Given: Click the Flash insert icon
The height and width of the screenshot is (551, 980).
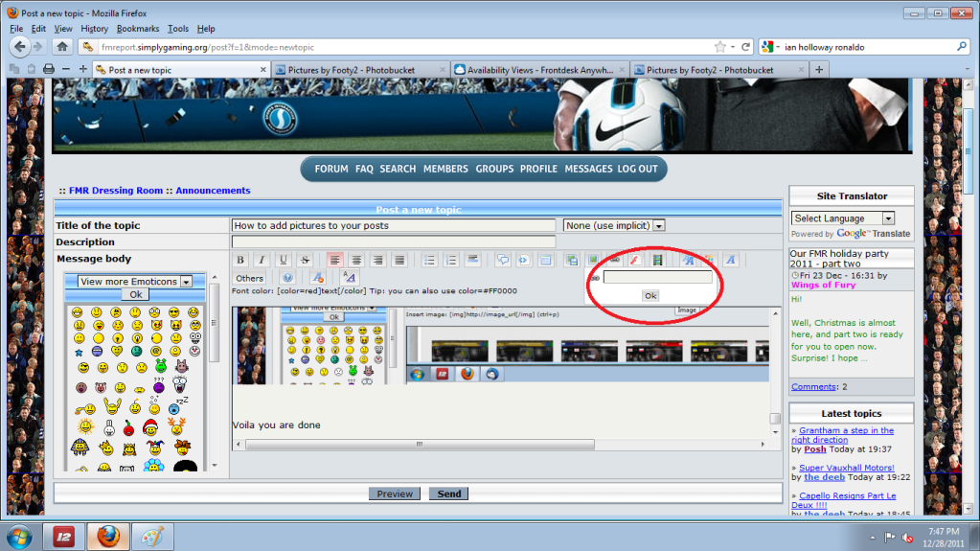Looking at the screenshot, I should pyautogui.click(x=636, y=261).
